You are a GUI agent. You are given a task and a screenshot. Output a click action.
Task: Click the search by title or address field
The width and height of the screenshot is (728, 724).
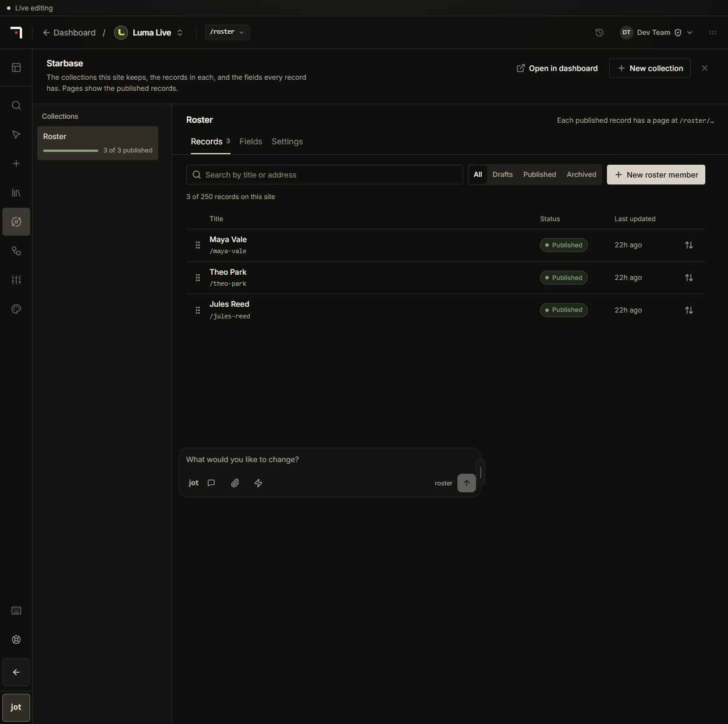click(325, 175)
